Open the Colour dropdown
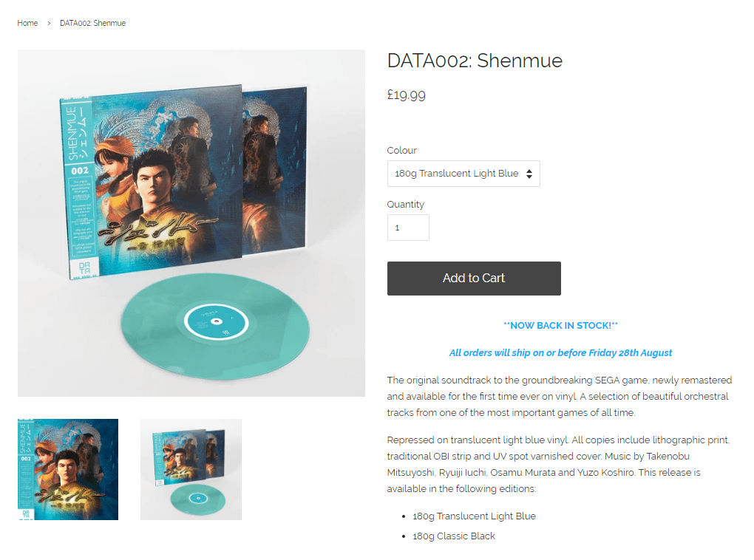Viewport: 754px width, 560px height. pos(463,174)
